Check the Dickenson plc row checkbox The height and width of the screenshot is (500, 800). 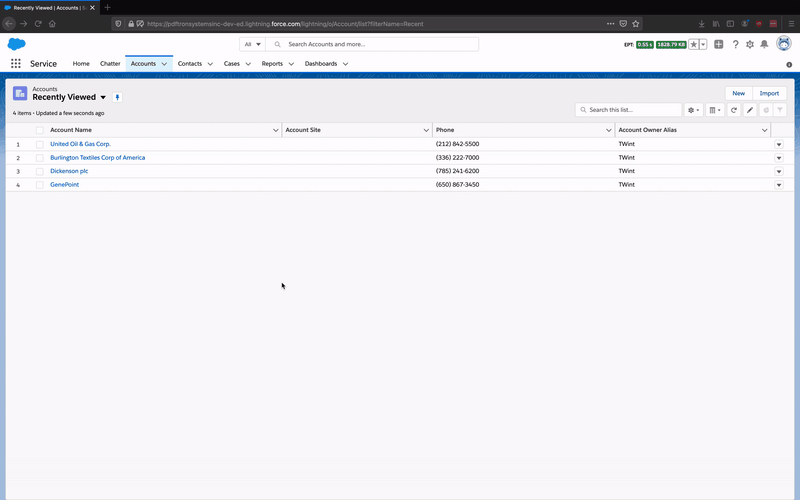tap(39, 171)
